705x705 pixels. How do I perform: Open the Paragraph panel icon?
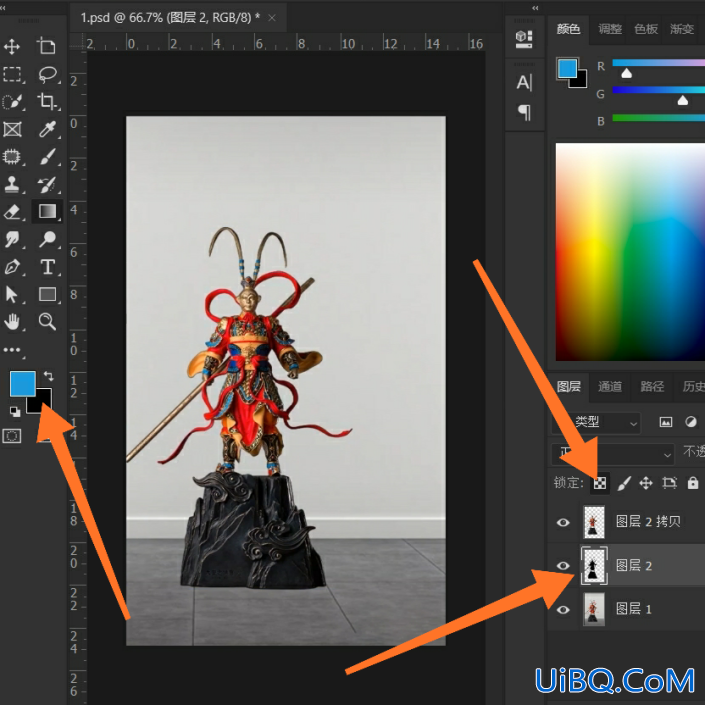tap(524, 112)
